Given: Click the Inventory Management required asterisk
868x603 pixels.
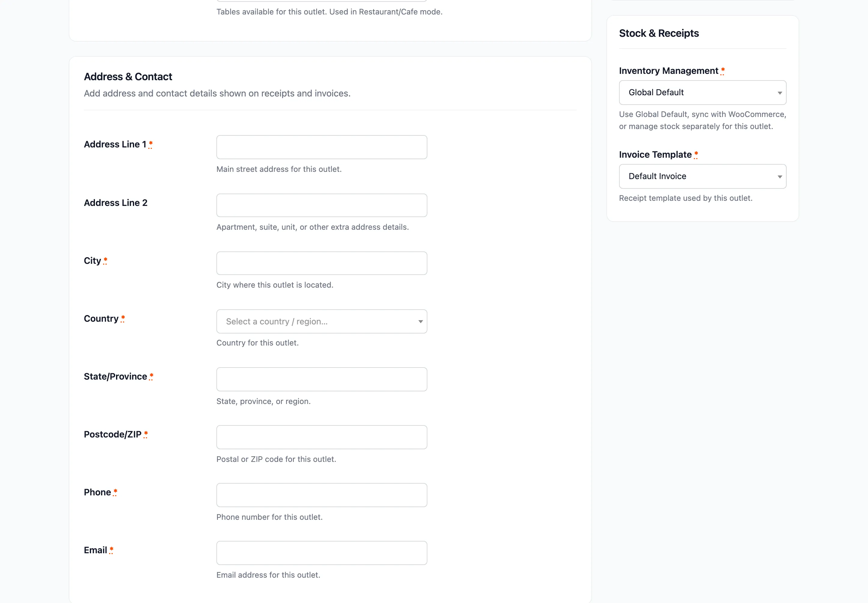Looking at the screenshot, I should pos(722,71).
